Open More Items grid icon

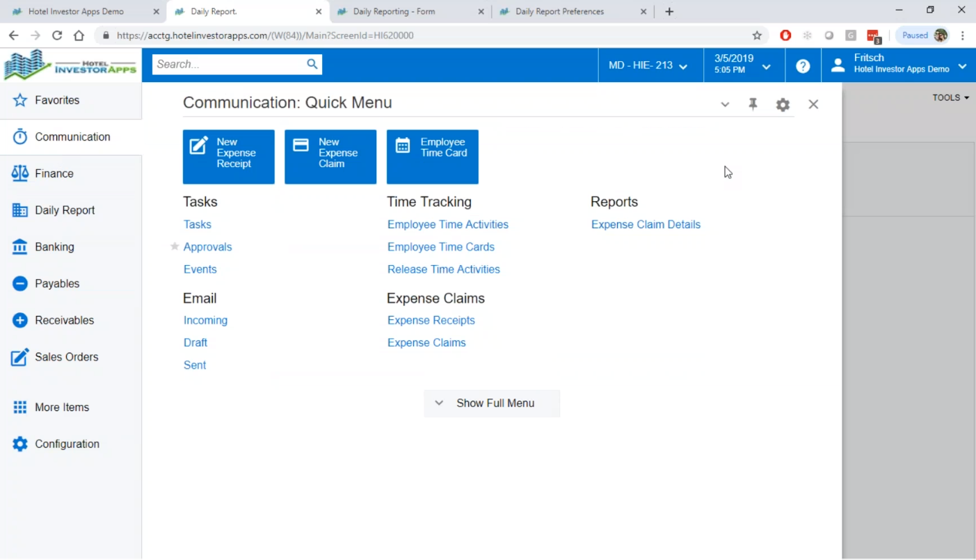[x=20, y=408]
